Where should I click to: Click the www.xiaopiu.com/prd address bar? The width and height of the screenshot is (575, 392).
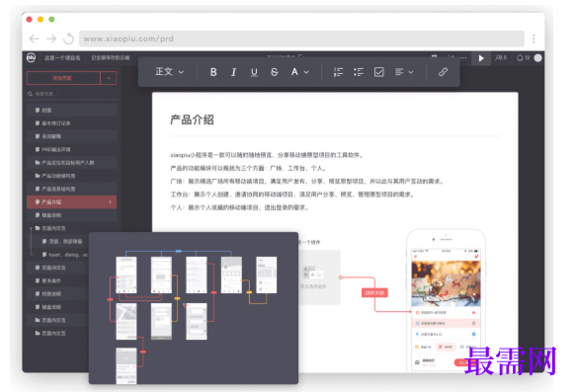pos(301,39)
